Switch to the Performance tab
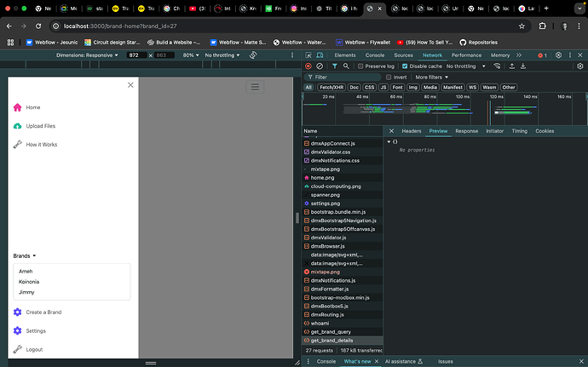Screen dimensions: 588x367 pyautogui.click(x=466, y=55)
